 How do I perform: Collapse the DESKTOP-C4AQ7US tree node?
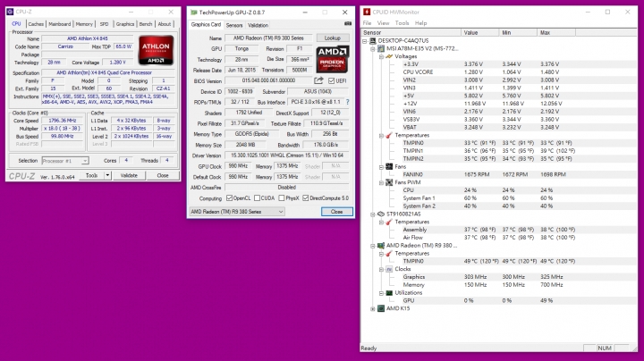pos(364,41)
